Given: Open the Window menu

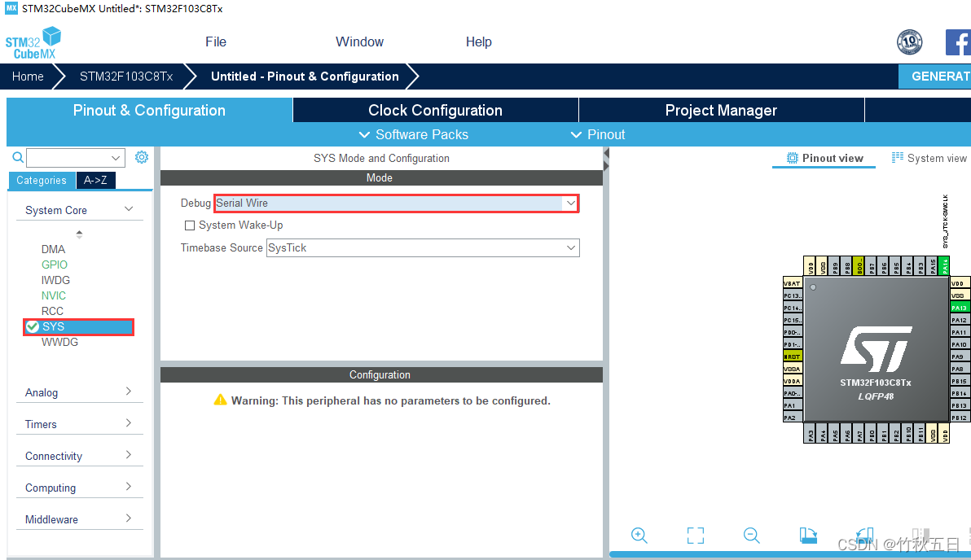Looking at the screenshot, I should pyautogui.click(x=360, y=42).
